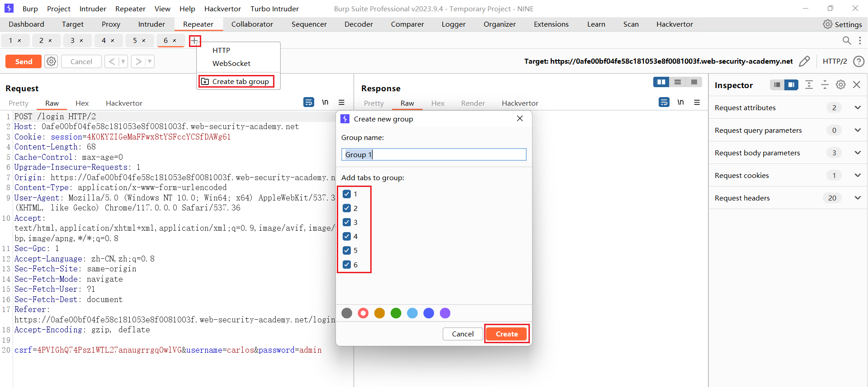The width and height of the screenshot is (868, 387).
Task: Click the Burp Suite logo icon
Action: coord(9,8)
